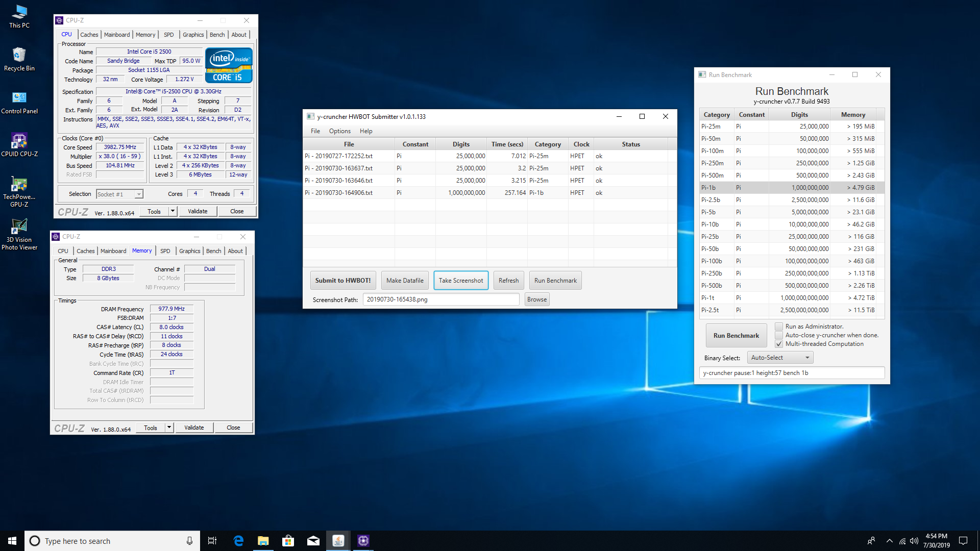This screenshot has width=980, height=551.
Task: Open Bench tab in top CPU-Z
Action: (217, 35)
